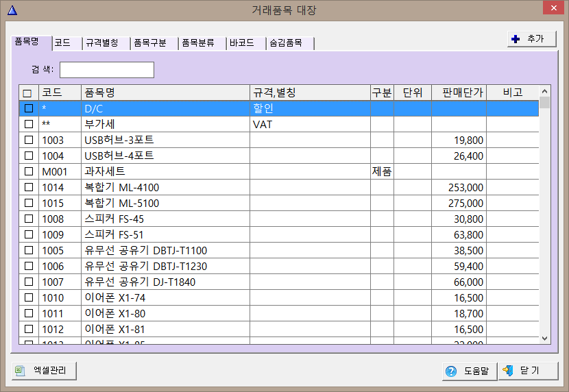Sort by 품목명 column header

[165, 93]
